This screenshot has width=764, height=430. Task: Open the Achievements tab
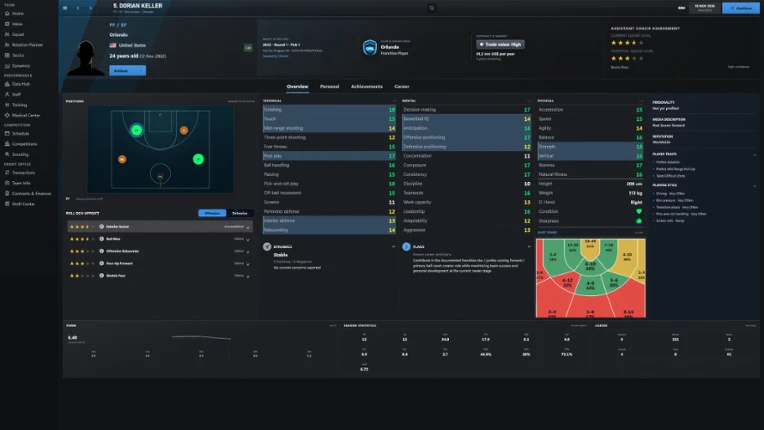coord(367,87)
